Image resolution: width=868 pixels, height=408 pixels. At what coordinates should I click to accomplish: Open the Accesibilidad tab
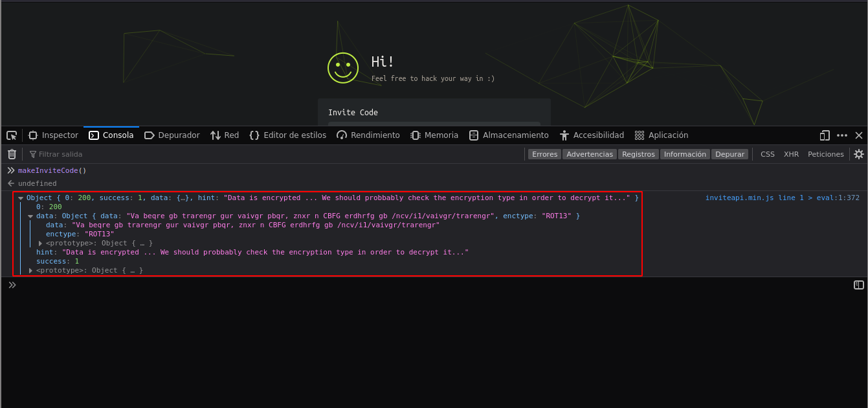tap(592, 135)
